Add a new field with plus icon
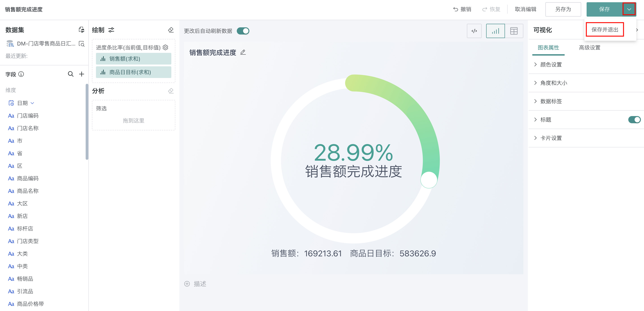Screen dimensions: 644x311 tap(81, 74)
